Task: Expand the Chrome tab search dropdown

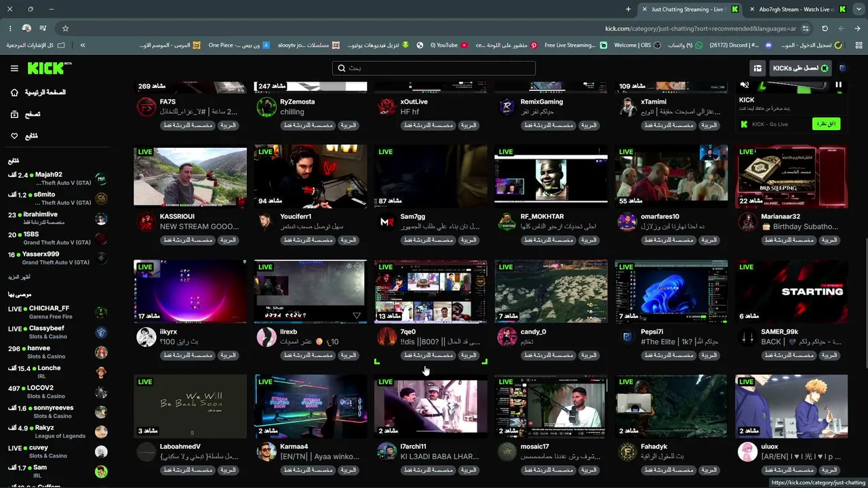Action: (x=859, y=9)
